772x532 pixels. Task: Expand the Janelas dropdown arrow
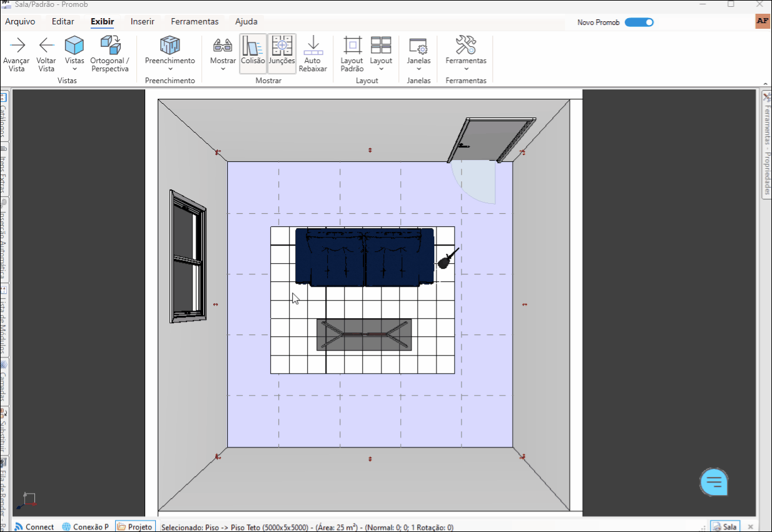pyautogui.click(x=419, y=69)
